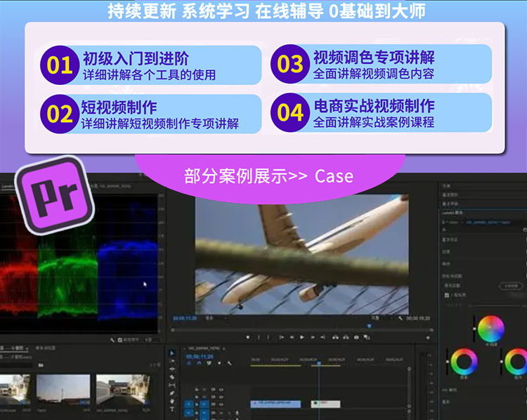Click the Comparison View icon in monitor
Viewport: 527px width, 420px height.
tap(367, 337)
